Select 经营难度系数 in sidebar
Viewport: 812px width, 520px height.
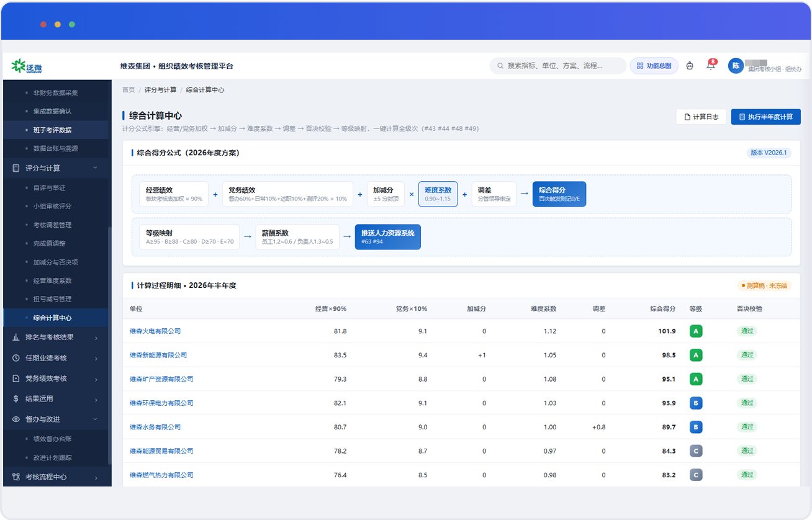point(56,280)
